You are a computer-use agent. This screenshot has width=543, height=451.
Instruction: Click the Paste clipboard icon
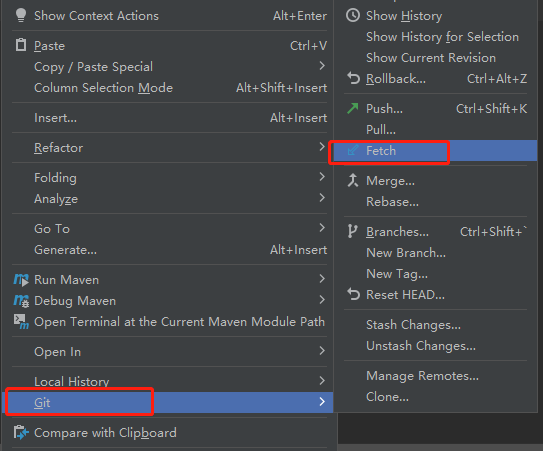coord(21,45)
